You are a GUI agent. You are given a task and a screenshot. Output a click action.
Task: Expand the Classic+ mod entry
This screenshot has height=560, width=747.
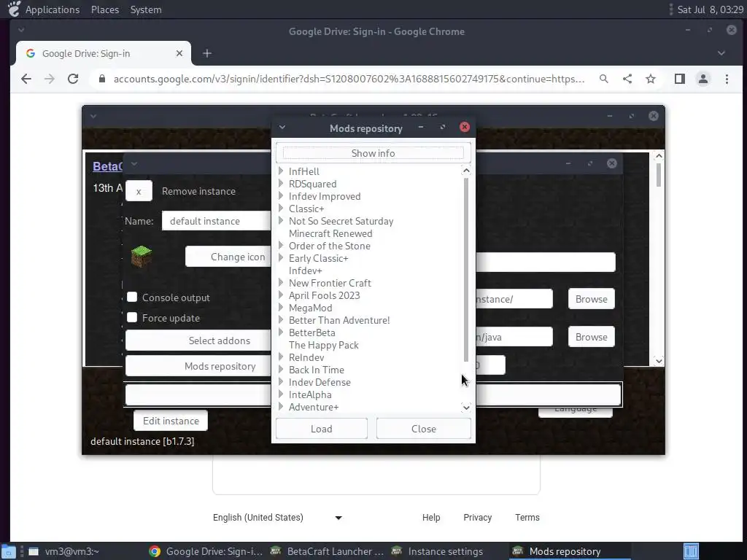coord(281,208)
